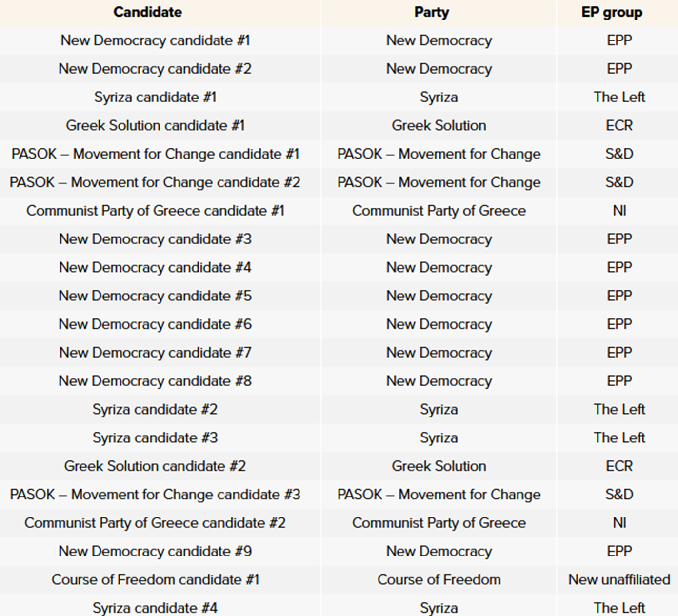
Task: Click the 'Greek Solution candidate #1' cell
Action: coord(155,125)
